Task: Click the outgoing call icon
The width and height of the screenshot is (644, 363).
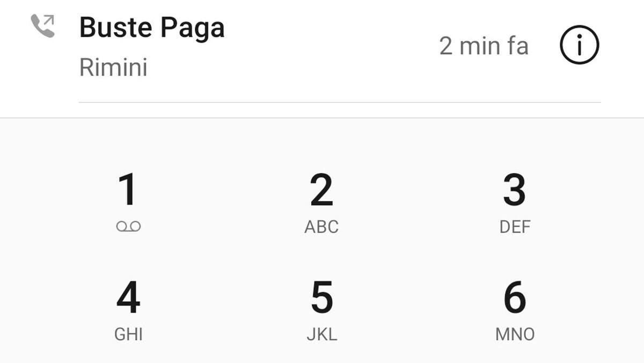Action: [43, 26]
